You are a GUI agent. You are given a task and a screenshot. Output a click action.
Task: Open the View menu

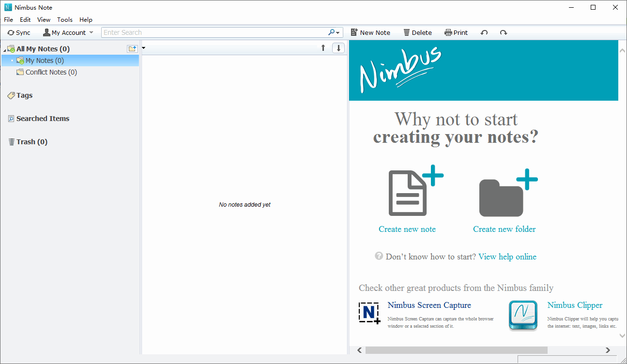[44, 20]
